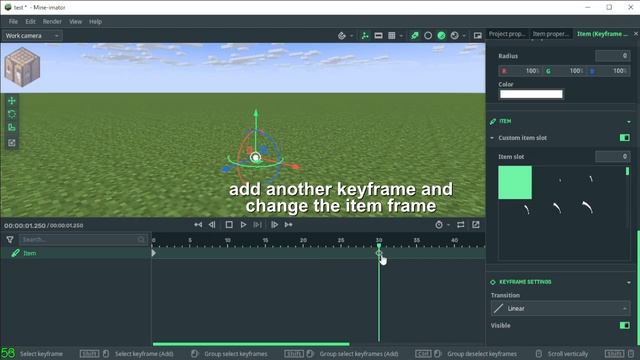Toggle the aspect ratio overlay icon

click(378, 36)
